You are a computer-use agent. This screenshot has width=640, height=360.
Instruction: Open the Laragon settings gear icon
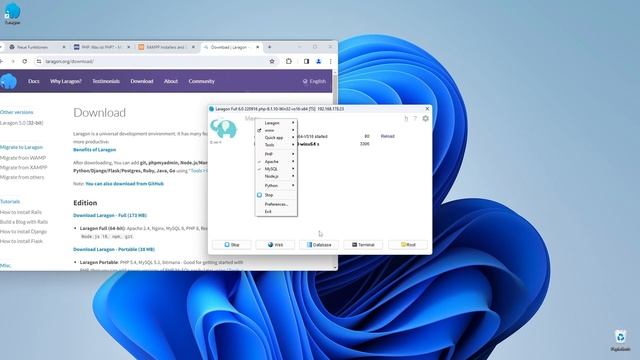coord(425,118)
